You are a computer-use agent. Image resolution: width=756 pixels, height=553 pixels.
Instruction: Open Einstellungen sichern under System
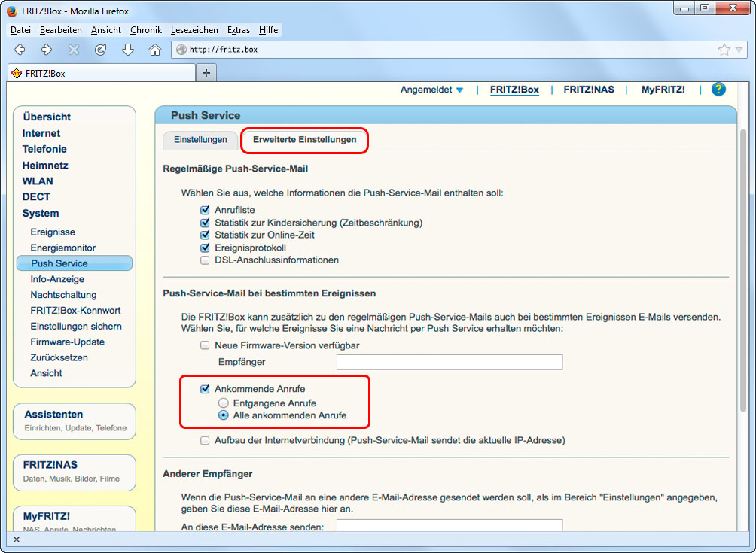(x=76, y=326)
